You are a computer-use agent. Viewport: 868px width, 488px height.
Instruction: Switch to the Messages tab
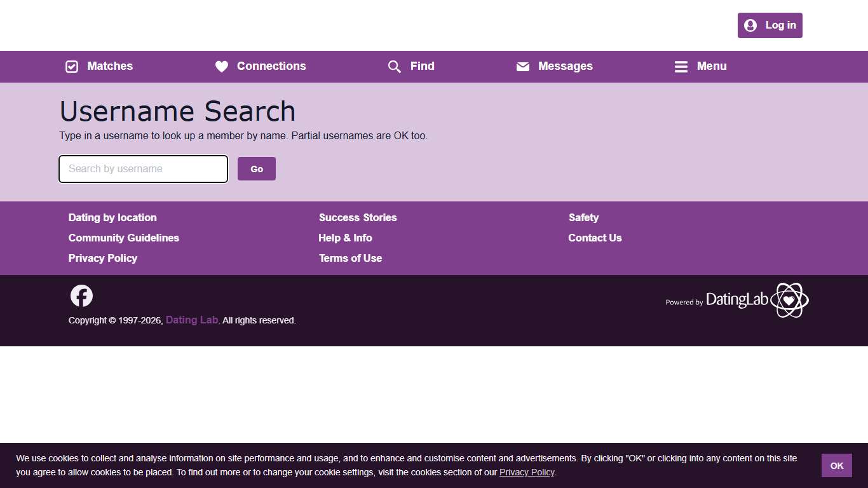[x=565, y=66]
